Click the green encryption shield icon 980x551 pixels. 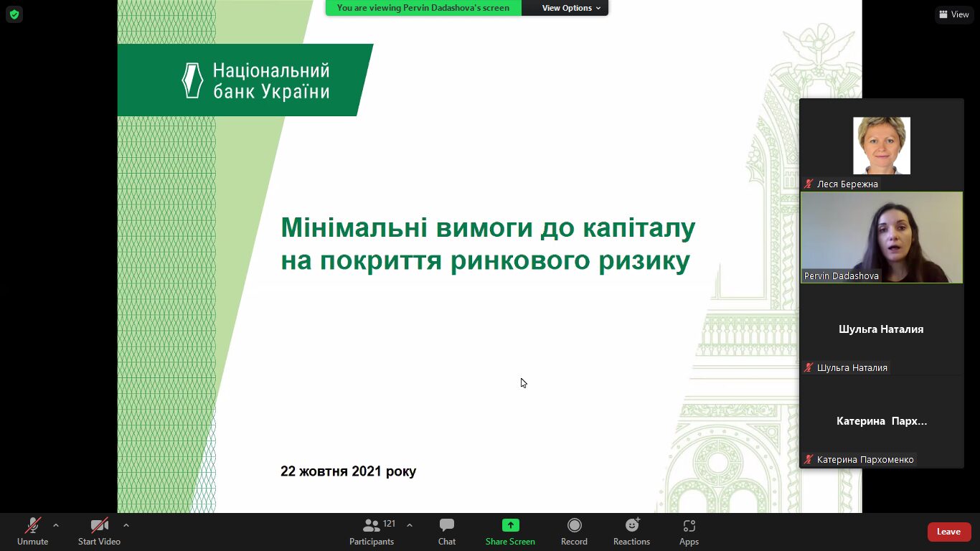(14, 14)
